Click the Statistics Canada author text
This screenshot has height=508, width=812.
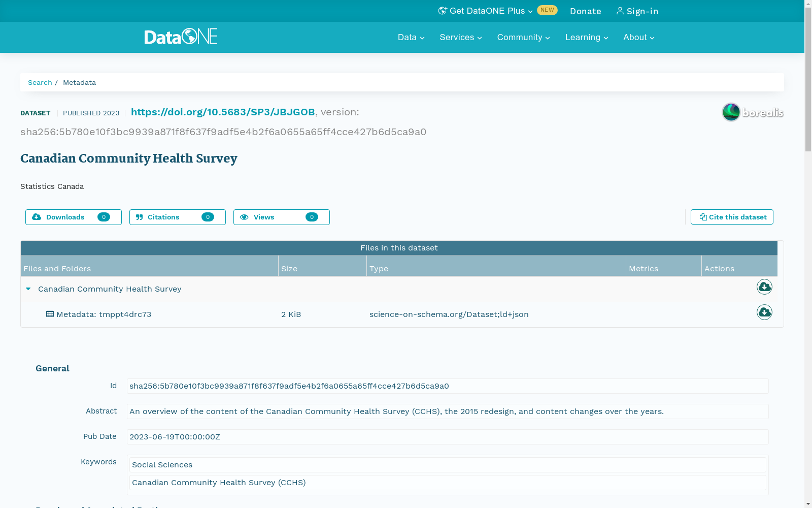coord(52,186)
